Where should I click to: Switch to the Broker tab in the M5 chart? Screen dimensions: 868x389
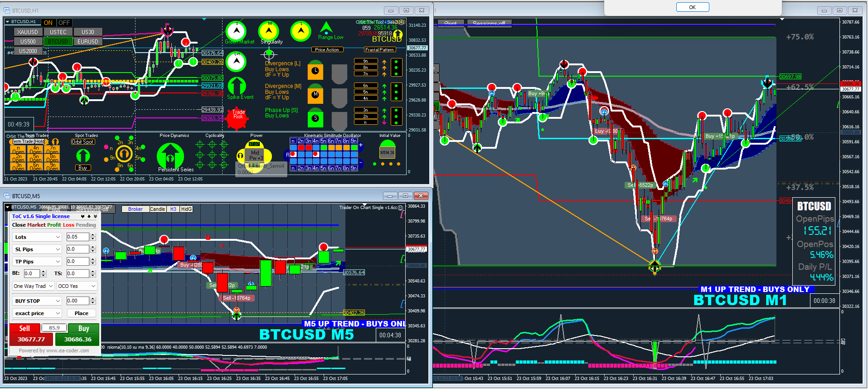coord(136,209)
